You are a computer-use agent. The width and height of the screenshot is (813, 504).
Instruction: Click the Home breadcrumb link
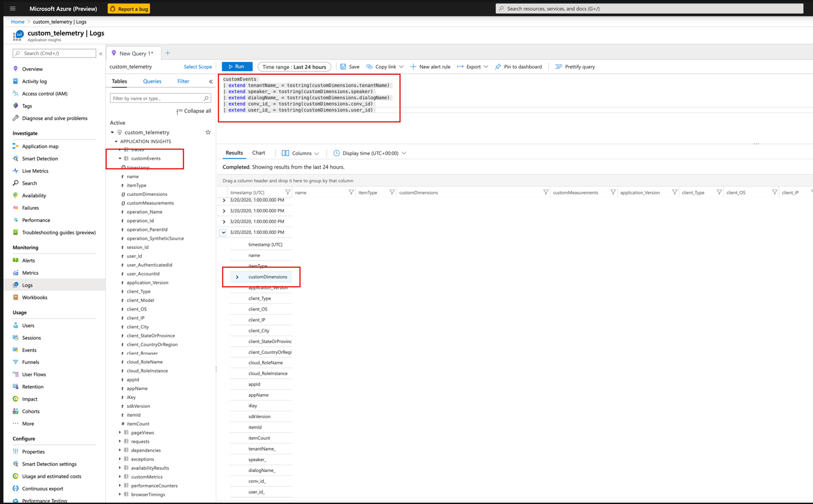click(17, 21)
